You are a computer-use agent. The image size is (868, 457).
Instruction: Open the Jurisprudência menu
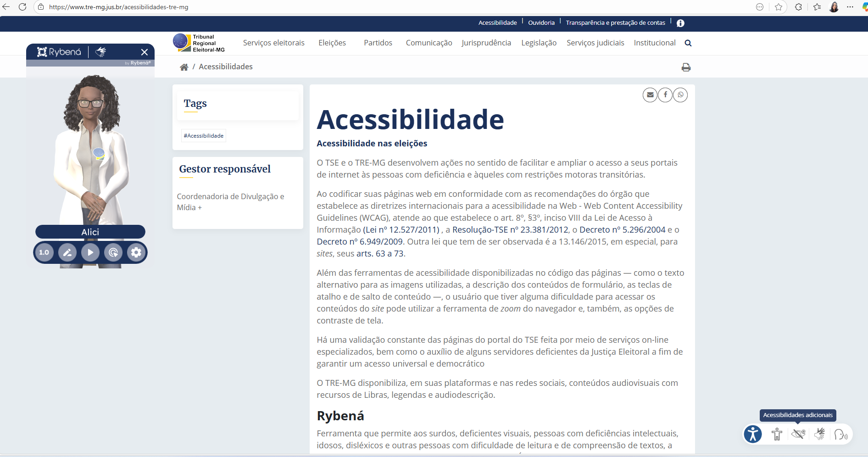click(486, 43)
